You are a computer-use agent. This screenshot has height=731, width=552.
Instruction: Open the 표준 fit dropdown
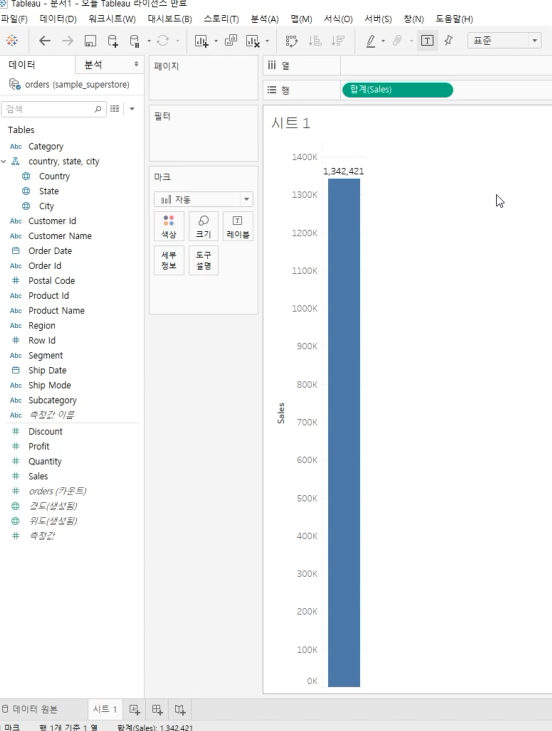(504, 41)
